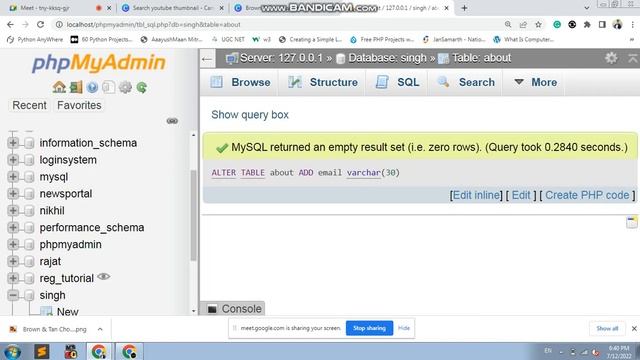
Task: Open MySQL documentation page icon
Action: coord(109,87)
